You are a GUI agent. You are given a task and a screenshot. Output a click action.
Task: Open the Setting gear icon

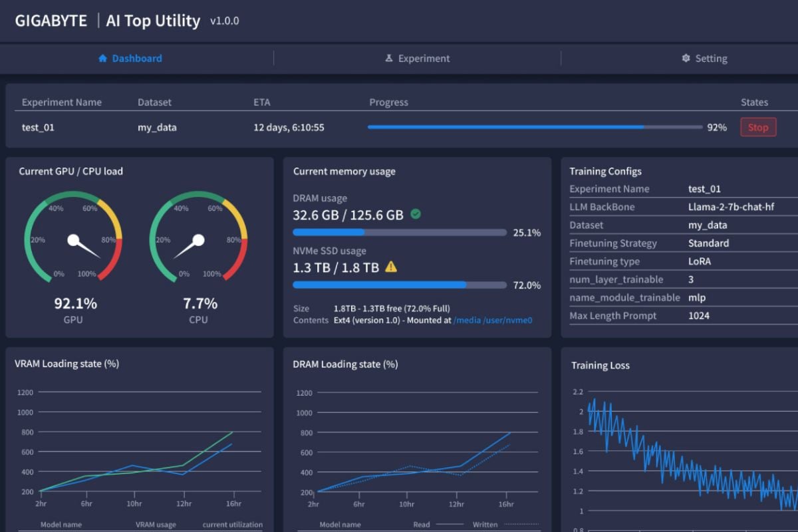(x=685, y=58)
